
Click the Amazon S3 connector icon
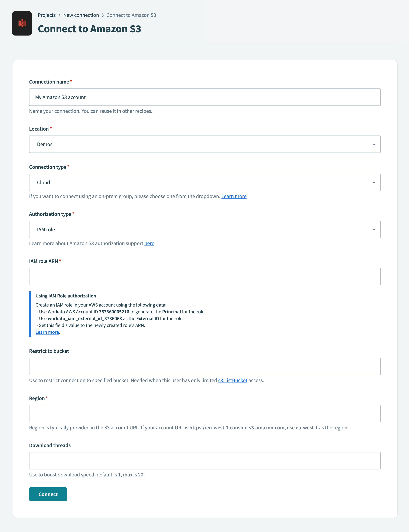pos(22,23)
